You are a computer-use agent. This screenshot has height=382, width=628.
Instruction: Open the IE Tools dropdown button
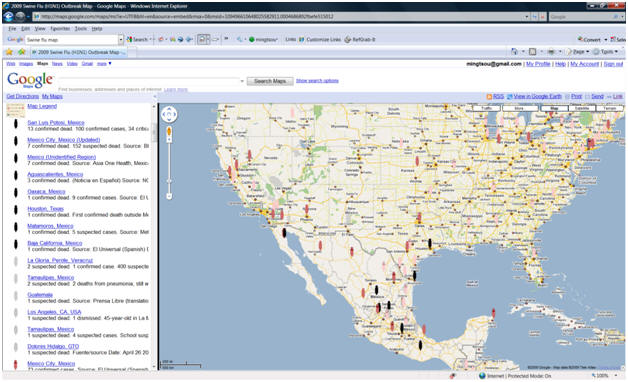[605, 52]
